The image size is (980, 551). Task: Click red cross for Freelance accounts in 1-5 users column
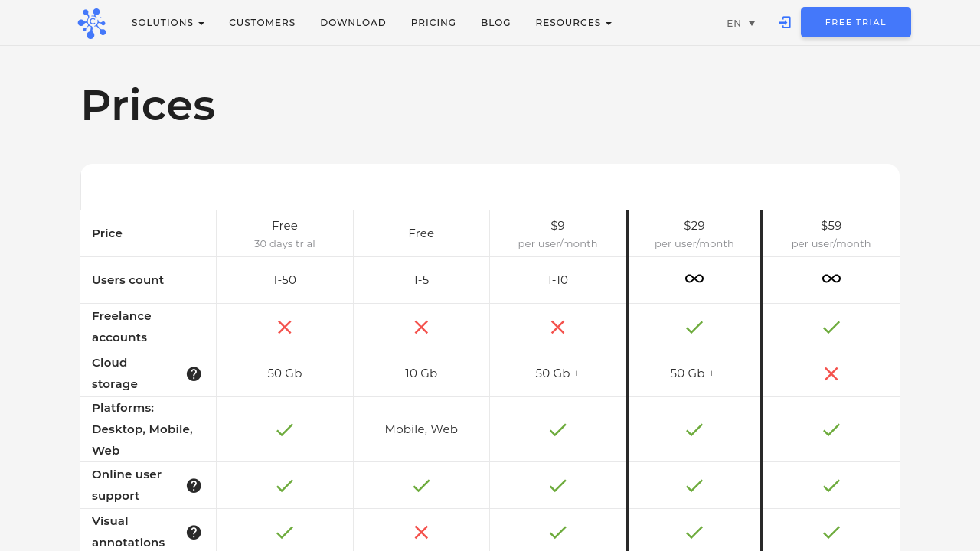click(x=421, y=327)
